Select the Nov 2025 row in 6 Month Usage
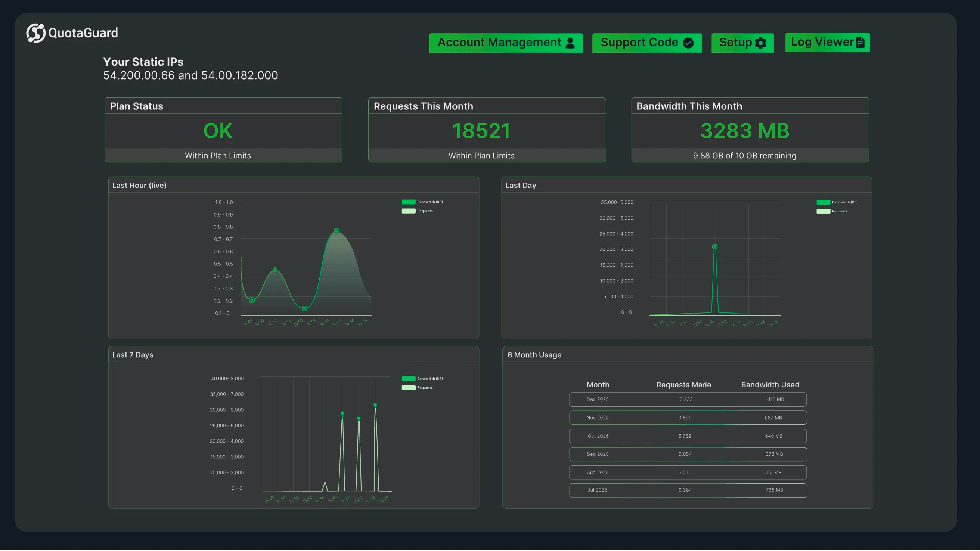The width and height of the screenshot is (980, 551). [687, 417]
